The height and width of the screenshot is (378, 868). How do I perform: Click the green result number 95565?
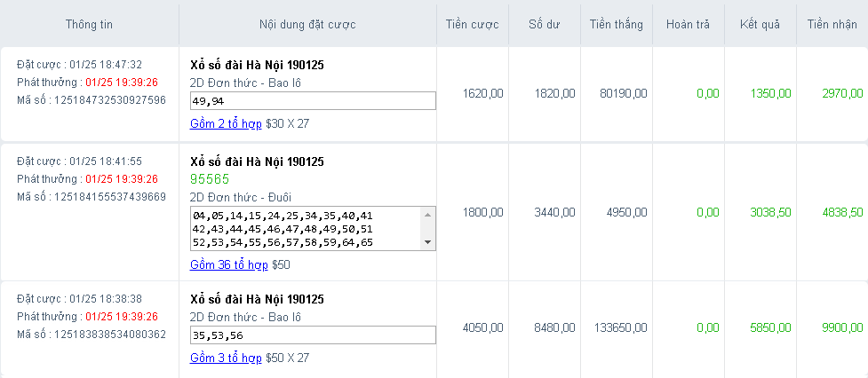pos(210,179)
